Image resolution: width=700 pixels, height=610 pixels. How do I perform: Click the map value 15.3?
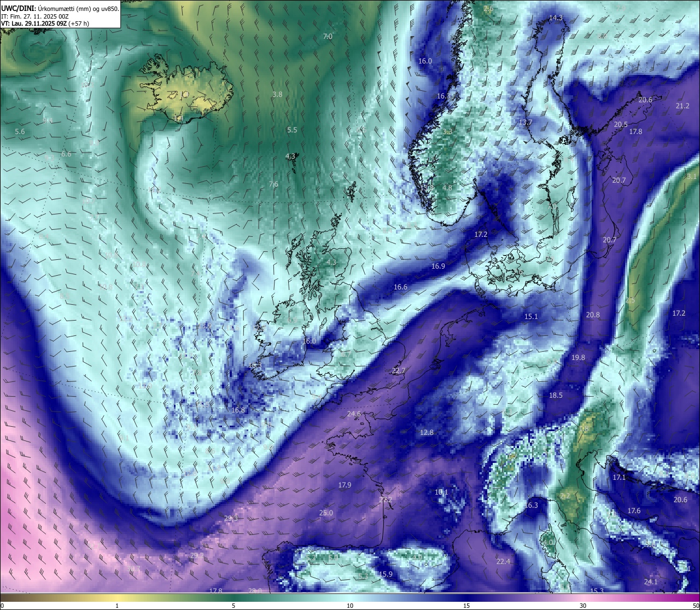pos(597,591)
